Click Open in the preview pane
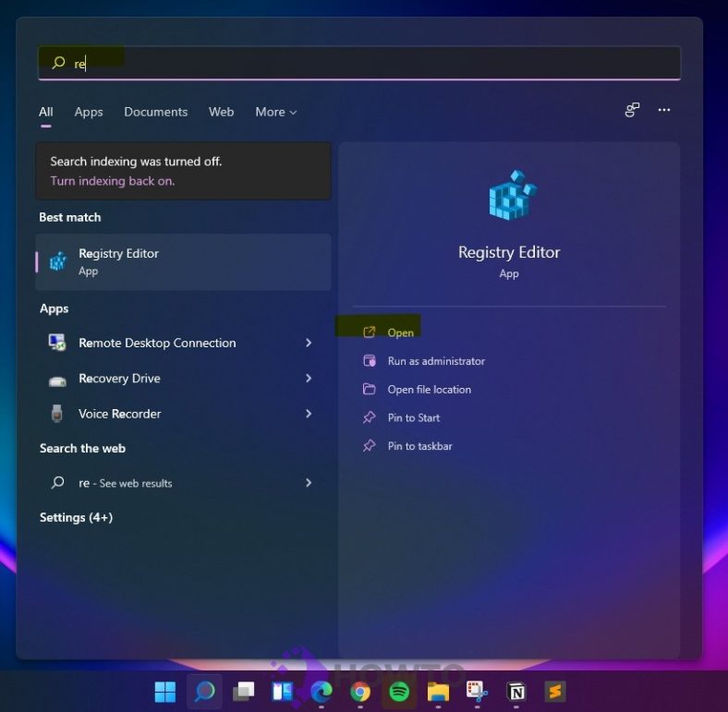This screenshot has width=728, height=712. pyautogui.click(x=400, y=332)
